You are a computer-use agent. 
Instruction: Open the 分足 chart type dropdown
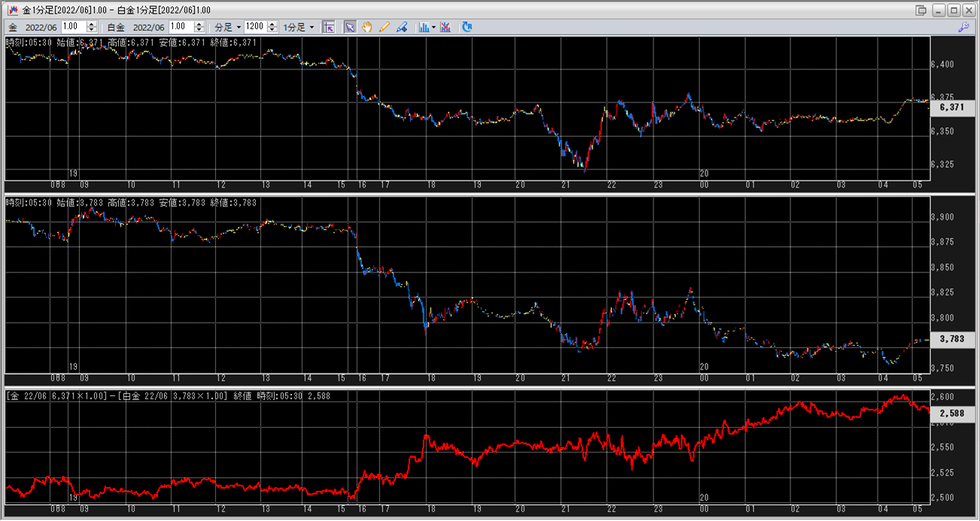click(x=228, y=27)
